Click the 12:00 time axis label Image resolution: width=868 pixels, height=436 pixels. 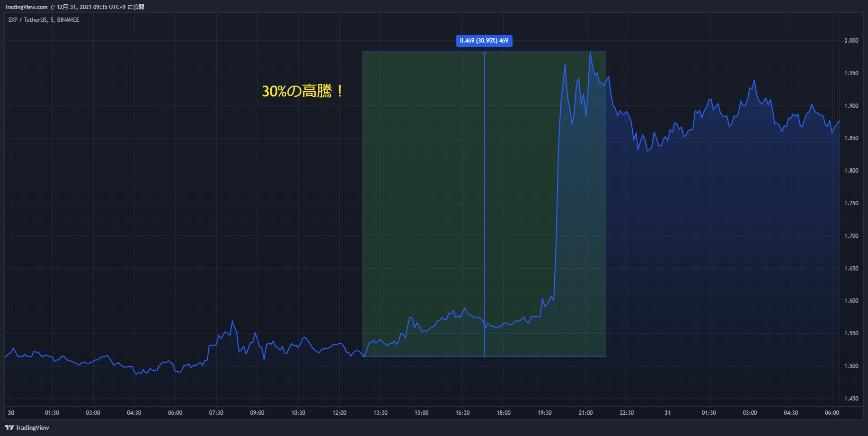coord(339,413)
